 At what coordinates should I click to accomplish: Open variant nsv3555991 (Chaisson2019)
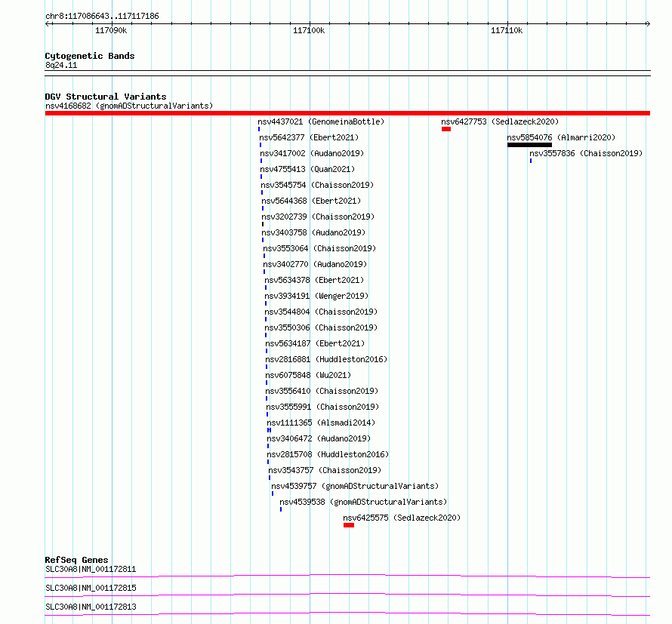(322, 407)
